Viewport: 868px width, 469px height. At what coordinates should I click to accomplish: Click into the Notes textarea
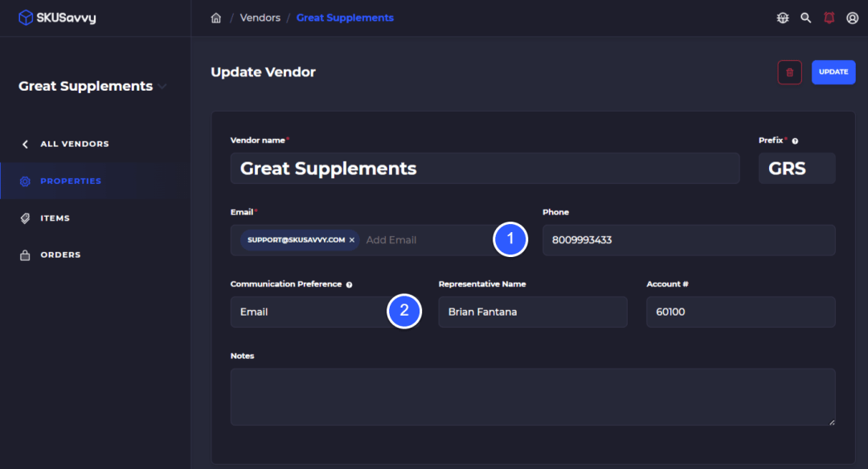(x=533, y=397)
